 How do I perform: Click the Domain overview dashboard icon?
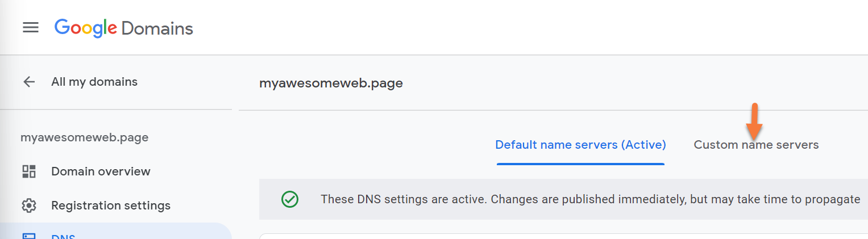[29, 171]
